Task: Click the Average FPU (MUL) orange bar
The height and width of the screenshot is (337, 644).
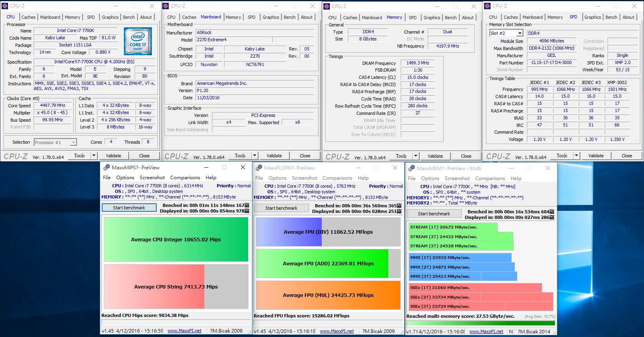Action: coord(328,295)
